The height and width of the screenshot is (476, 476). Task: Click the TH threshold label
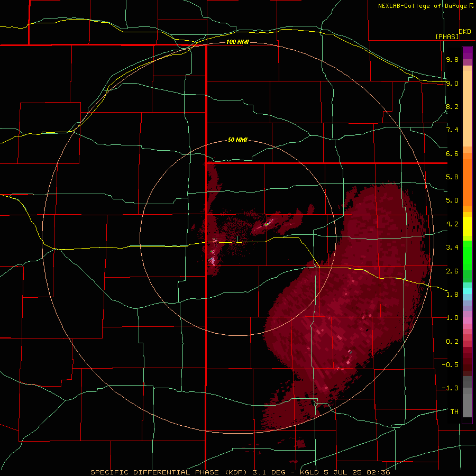454,412
